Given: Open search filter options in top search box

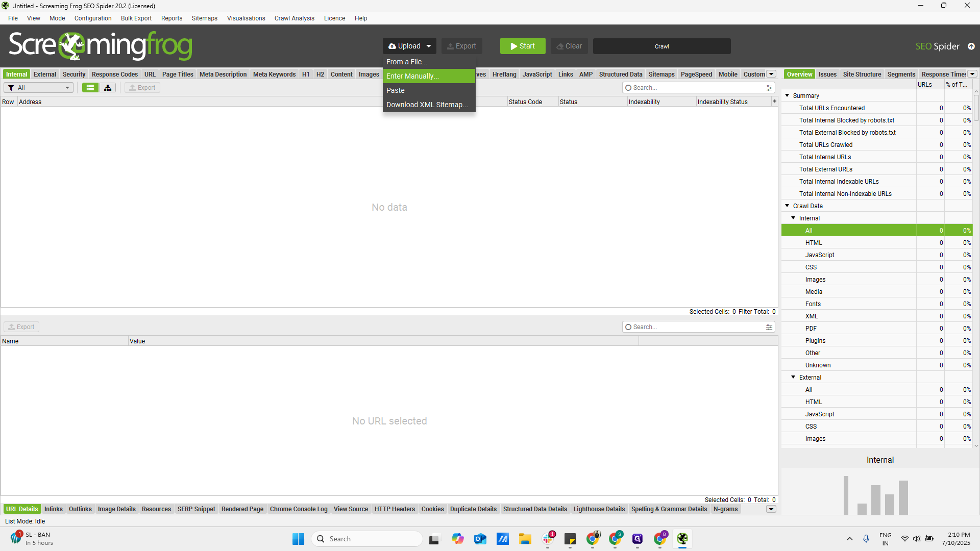Looking at the screenshot, I should click(x=769, y=88).
